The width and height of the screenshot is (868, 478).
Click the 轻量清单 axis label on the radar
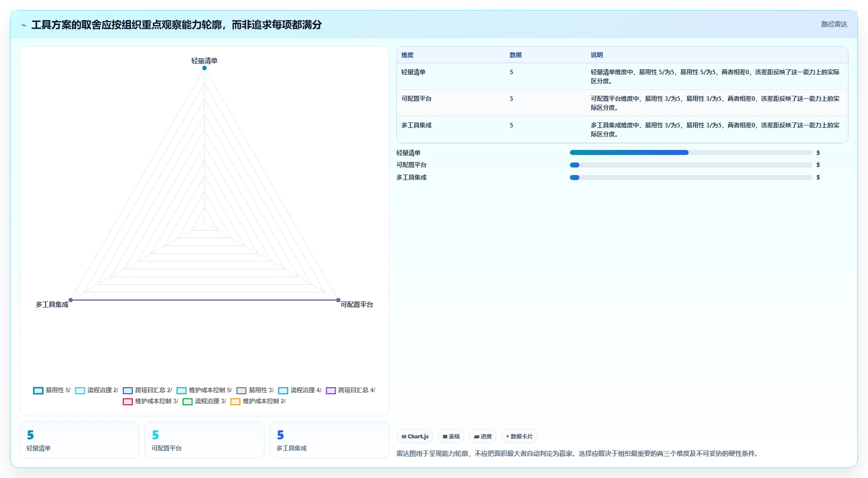coord(204,61)
